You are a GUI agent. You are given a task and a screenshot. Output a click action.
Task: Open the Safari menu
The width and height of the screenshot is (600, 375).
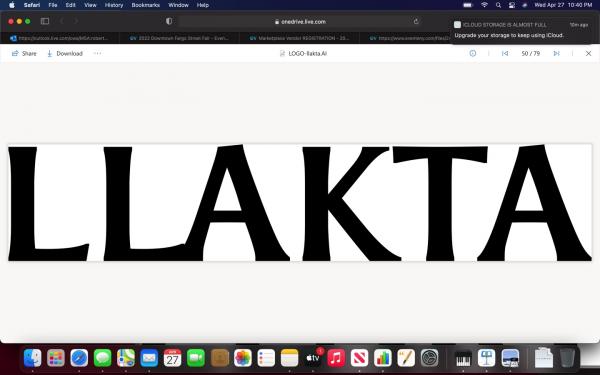[32, 5]
